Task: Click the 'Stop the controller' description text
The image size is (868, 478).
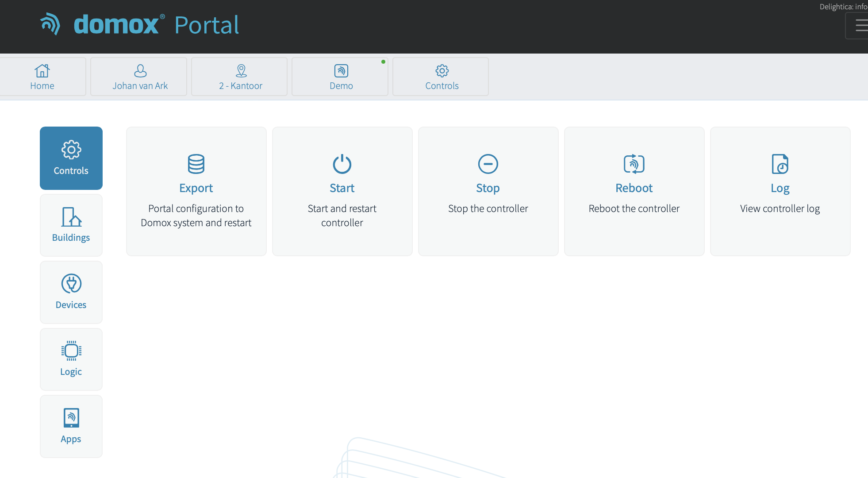Action: coord(488,208)
